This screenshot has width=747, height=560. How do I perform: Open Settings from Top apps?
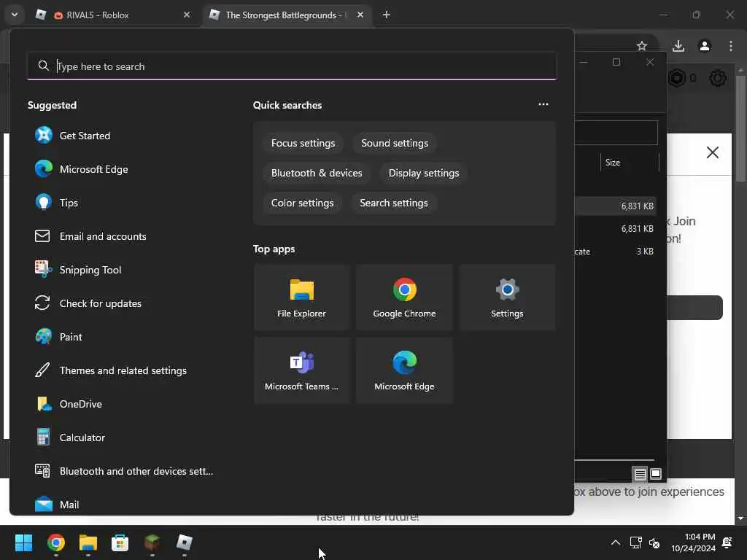click(x=507, y=297)
